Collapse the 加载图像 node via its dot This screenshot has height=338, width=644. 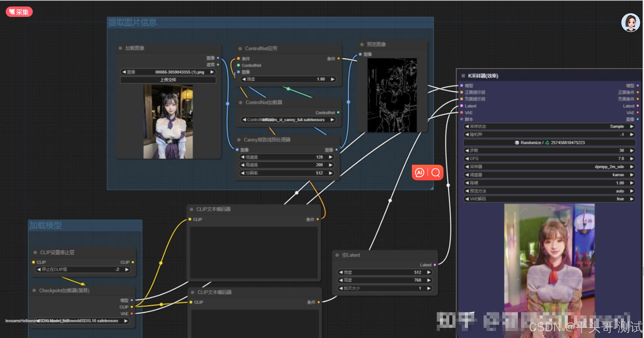tap(120, 48)
